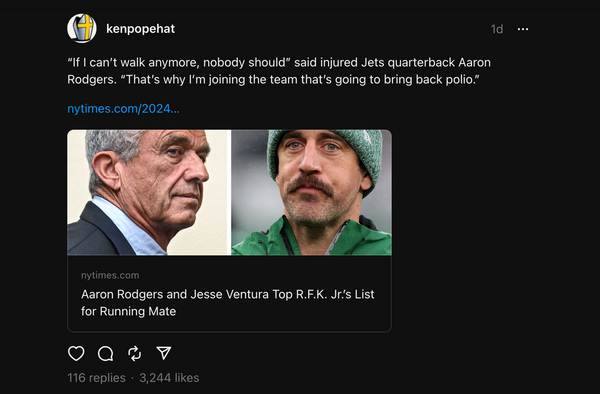Open the kenpopehat username profile link
The height and width of the screenshot is (394, 600).
click(x=140, y=29)
